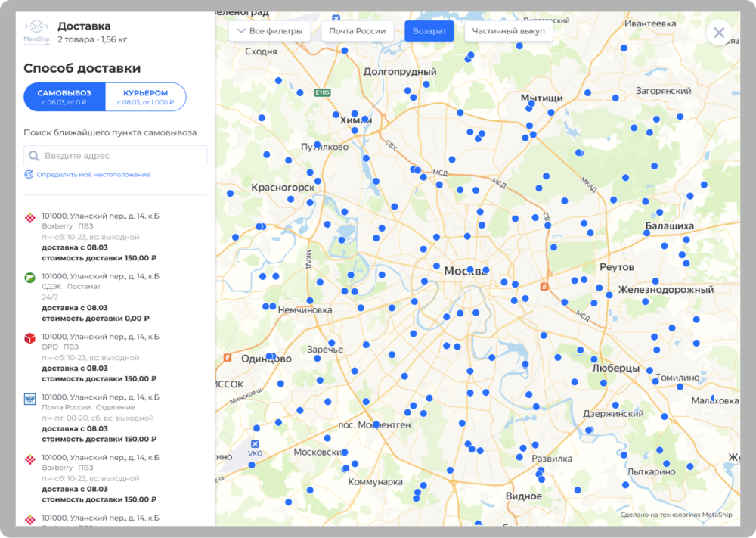Click the Лыткарино label on map
Image resolution: width=756 pixels, height=538 pixels.
tap(651, 471)
